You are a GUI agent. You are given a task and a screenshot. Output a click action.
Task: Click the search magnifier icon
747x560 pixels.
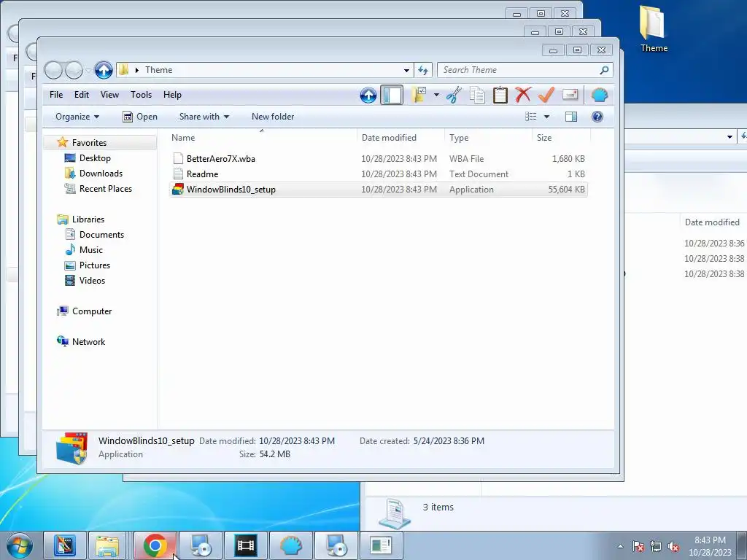tap(604, 70)
